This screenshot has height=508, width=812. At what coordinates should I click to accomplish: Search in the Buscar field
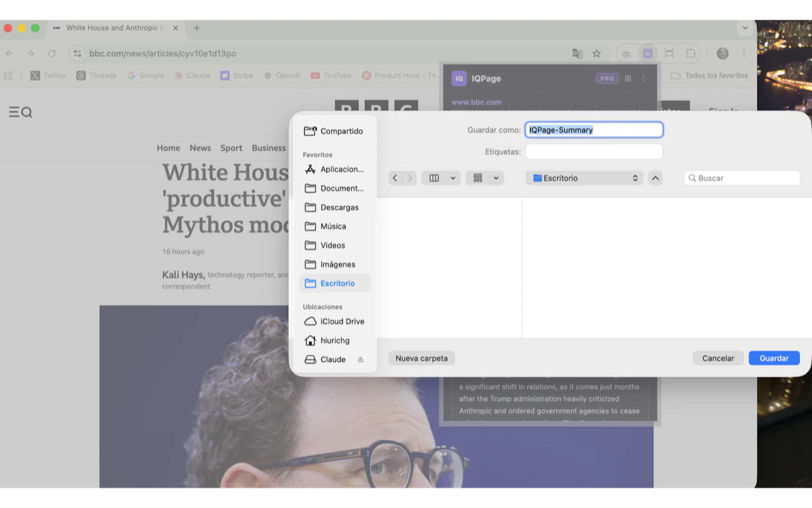pyautogui.click(x=742, y=178)
